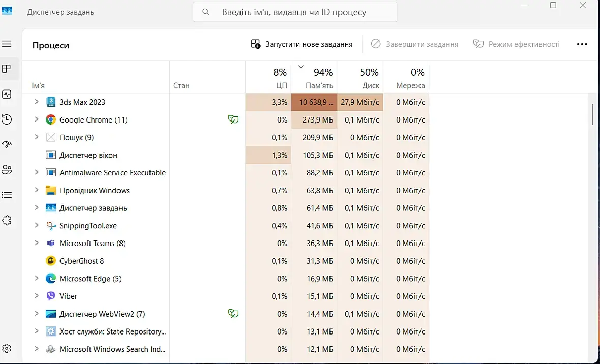600x364 pixels.
Task: Expand the Google Chrome (11) process group
Action: (36, 119)
